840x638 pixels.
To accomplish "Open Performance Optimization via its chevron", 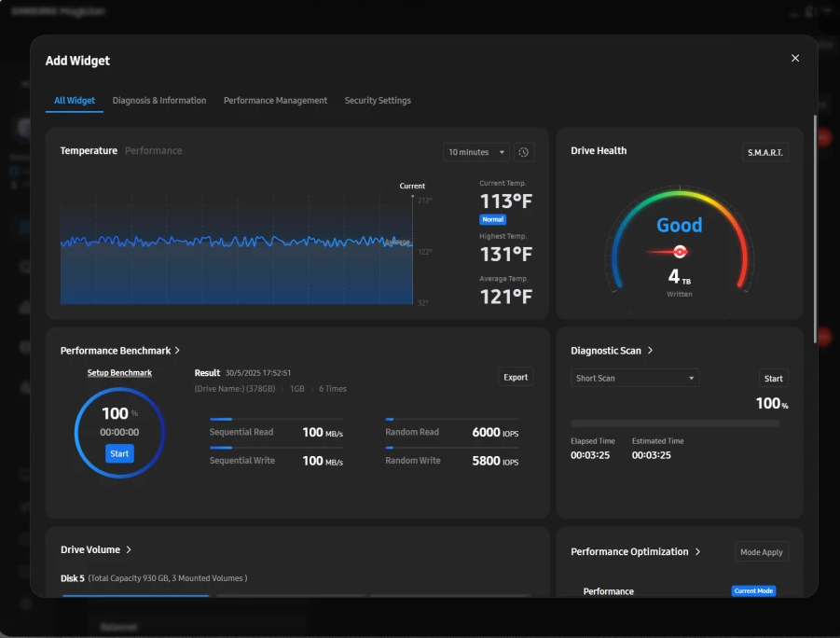I will [697, 552].
